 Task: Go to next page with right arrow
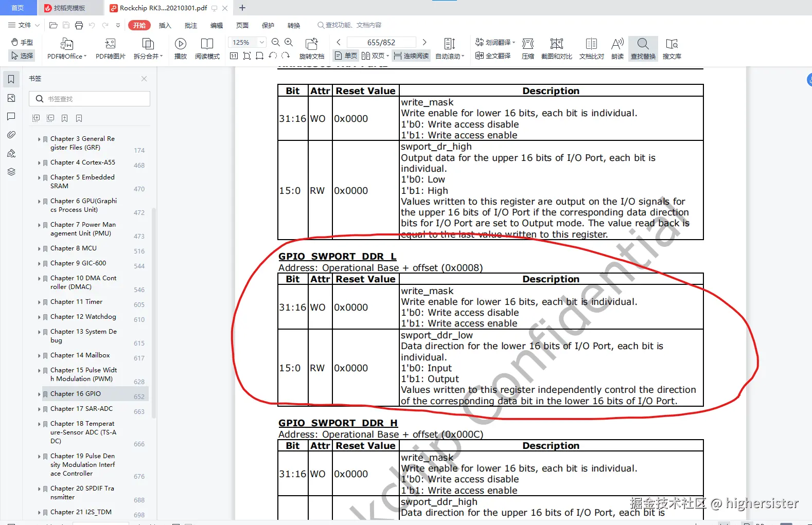(425, 42)
